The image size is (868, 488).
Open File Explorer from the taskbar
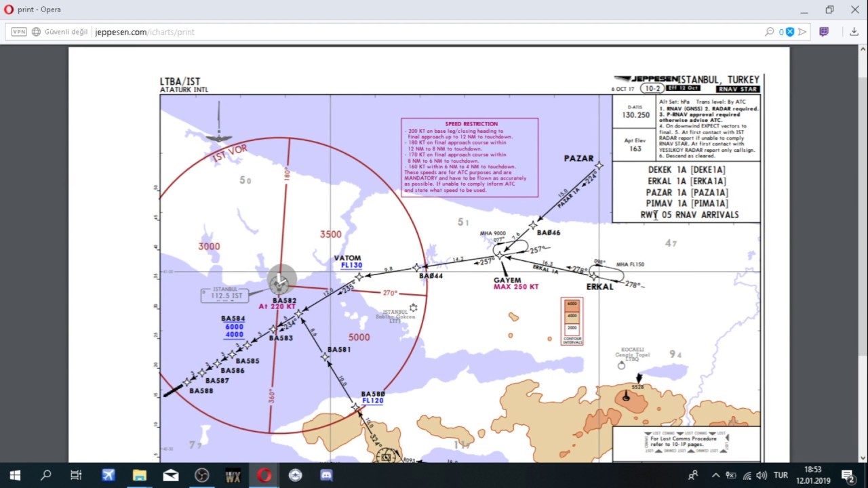click(x=140, y=475)
